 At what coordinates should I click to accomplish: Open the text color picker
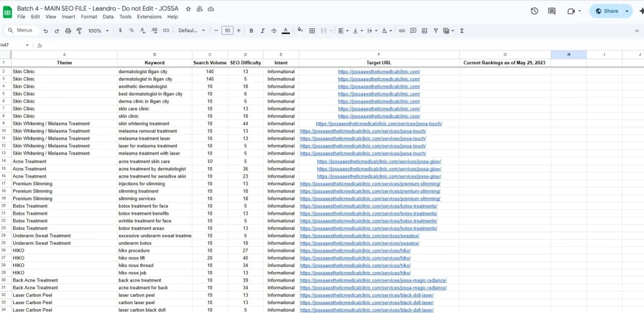coord(286,31)
